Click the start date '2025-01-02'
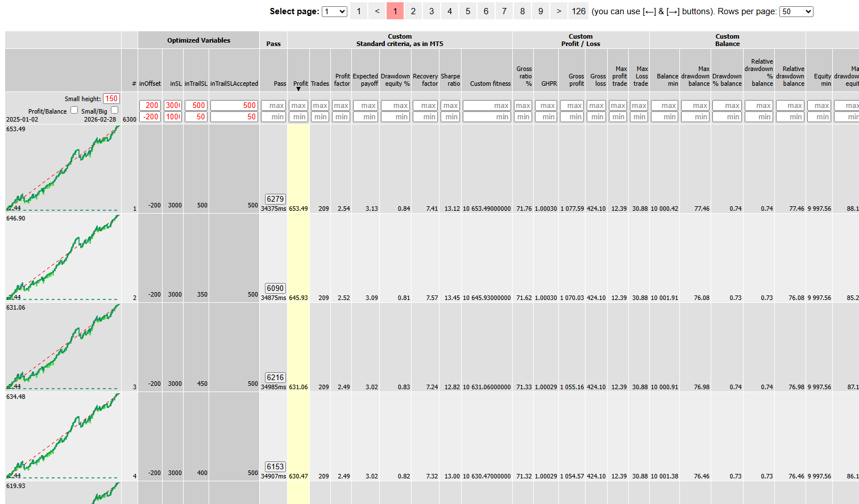This screenshot has width=859, height=504. (22, 119)
